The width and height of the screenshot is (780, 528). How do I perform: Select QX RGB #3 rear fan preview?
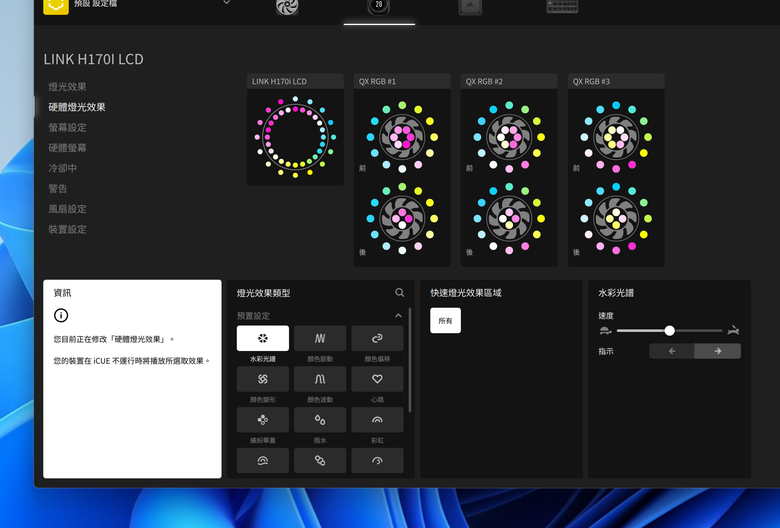tap(616, 218)
